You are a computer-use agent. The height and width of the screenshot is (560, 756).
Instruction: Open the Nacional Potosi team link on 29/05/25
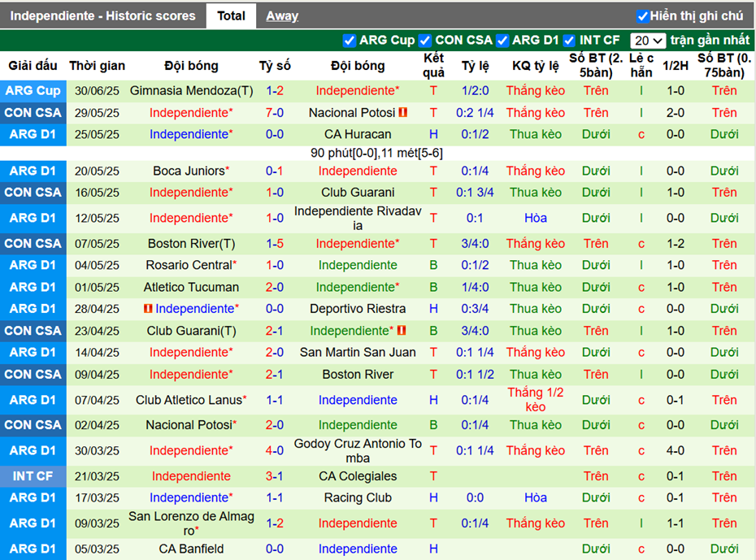[352, 113]
